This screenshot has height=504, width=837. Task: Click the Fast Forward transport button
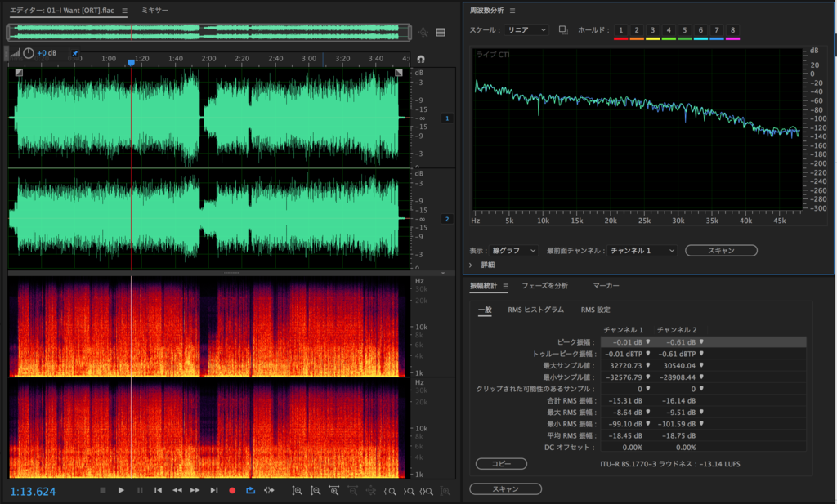point(195,490)
